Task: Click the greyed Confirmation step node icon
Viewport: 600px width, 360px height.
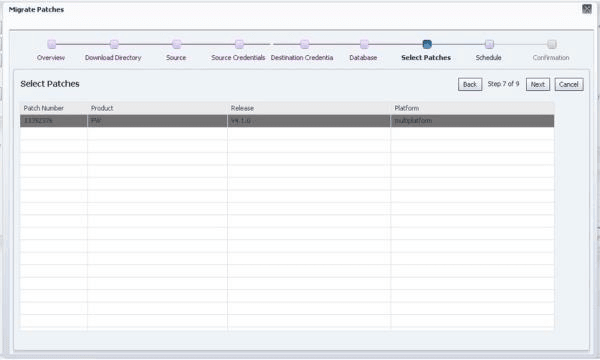Action: tap(551, 44)
